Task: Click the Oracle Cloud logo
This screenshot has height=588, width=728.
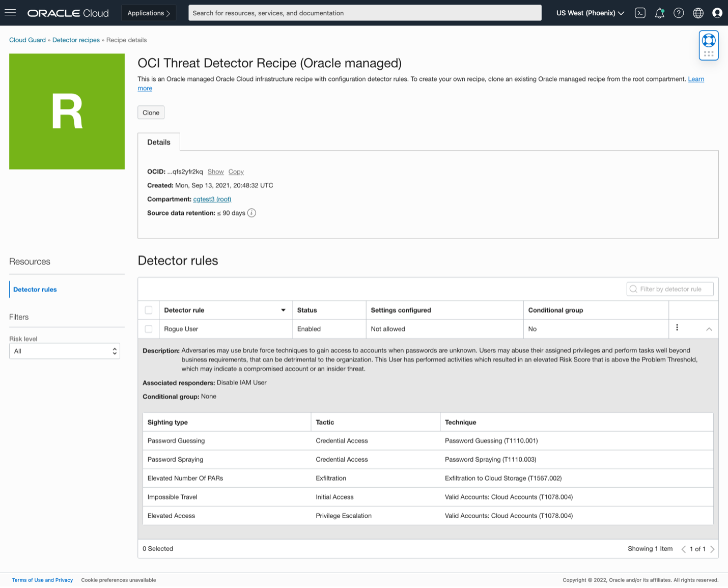Action: [x=68, y=13]
